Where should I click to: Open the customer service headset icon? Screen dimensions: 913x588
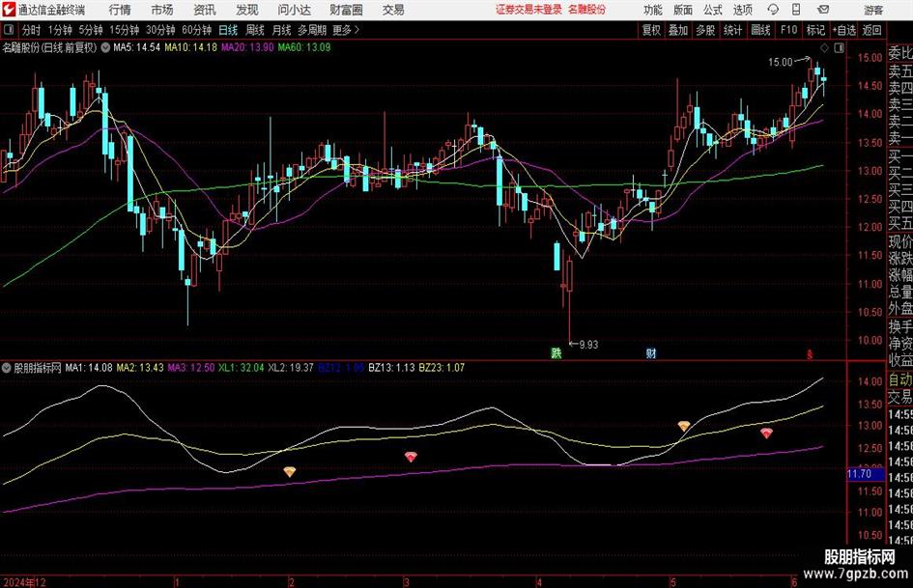773,10
